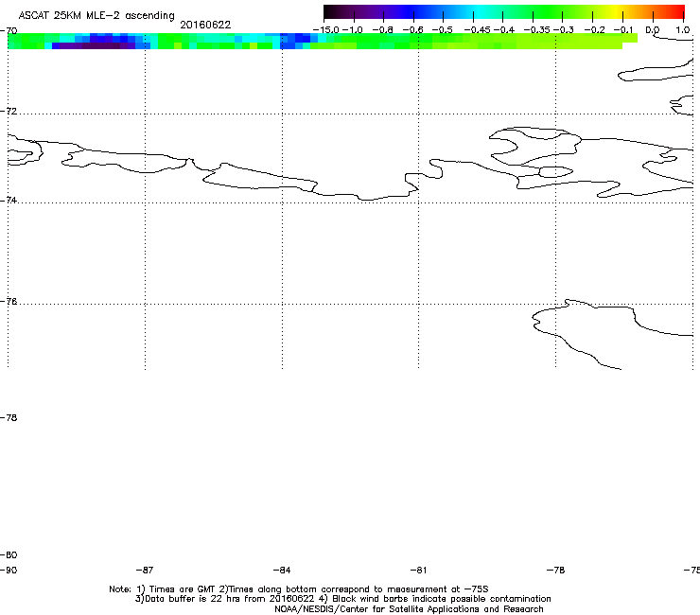
Task: Click the color bar label -0.2
Action: [594, 30]
